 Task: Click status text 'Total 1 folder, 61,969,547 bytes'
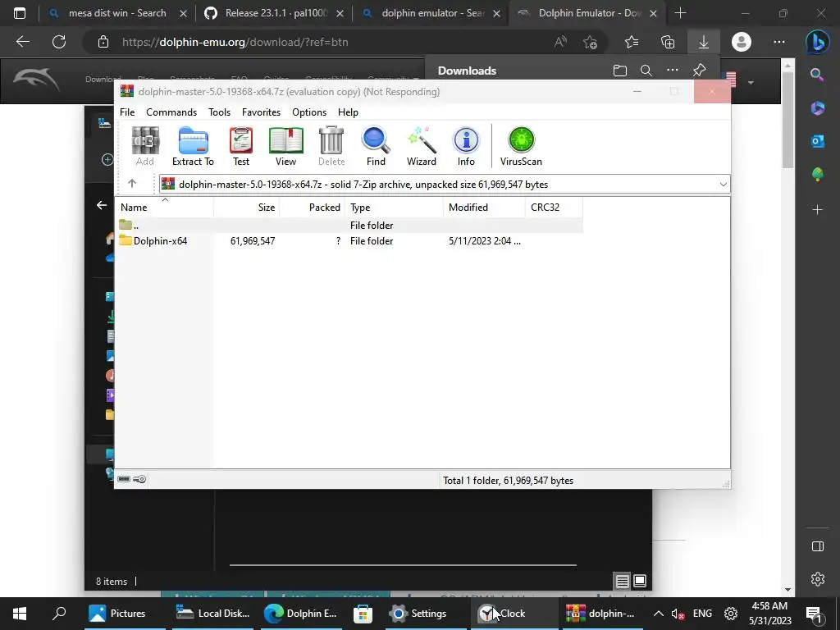coord(508,481)
